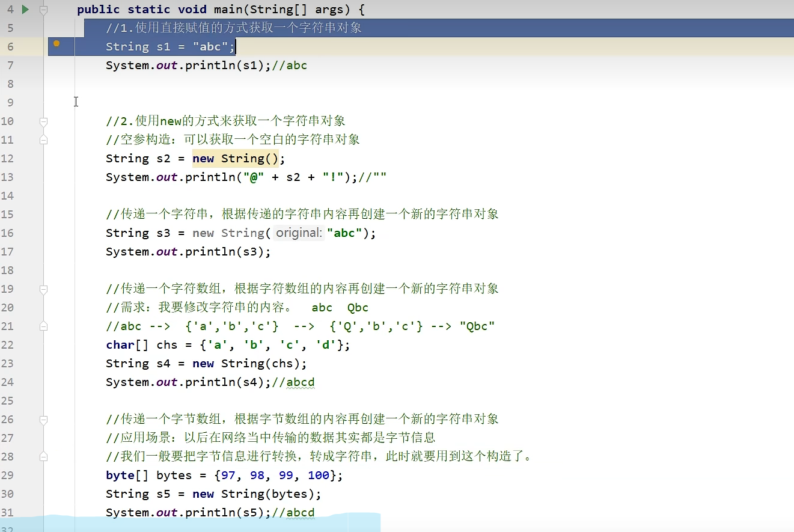Click 'byte[] bytes = {97, 98, 99, 100};'
The height and width of the screenshot is (532, 794).
click(x=225, y=475)
